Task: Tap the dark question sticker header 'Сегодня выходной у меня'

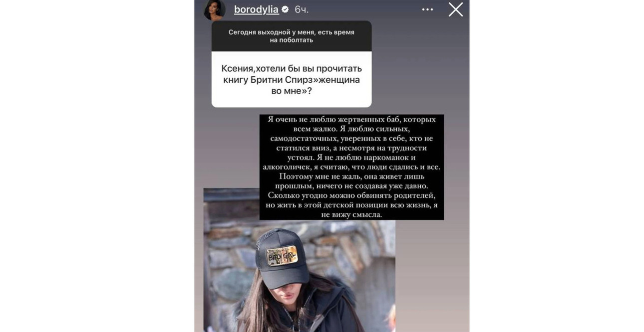Action: point(292,36)
